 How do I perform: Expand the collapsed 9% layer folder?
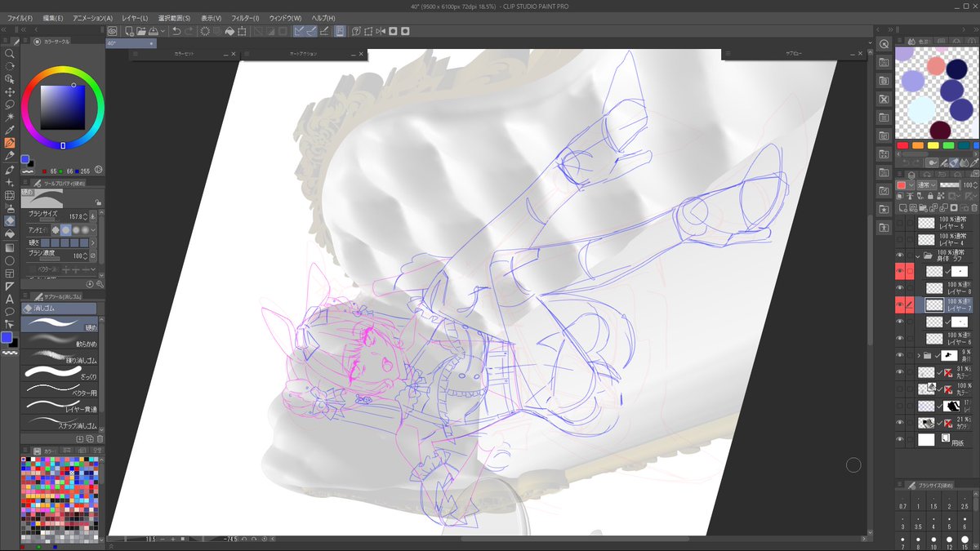pos(919,355)
